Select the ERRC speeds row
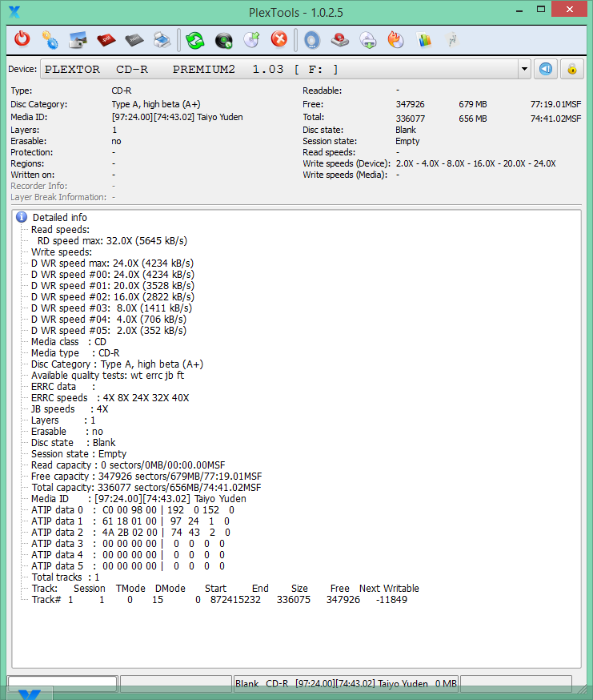The width and height of the screenshot is (593, 700). 110,397
